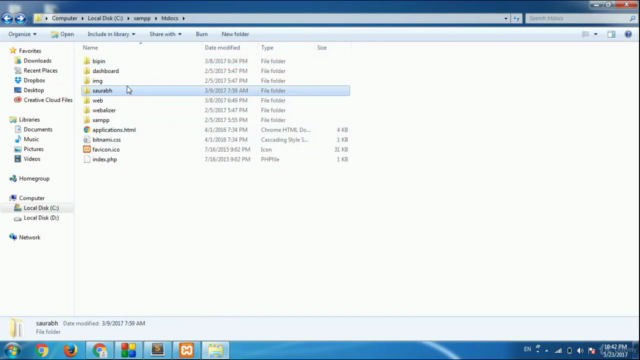Viewport: 640px width, 360px height.
Task: Select the web folder
Action: pyautogui.click(x=98, y=100)
